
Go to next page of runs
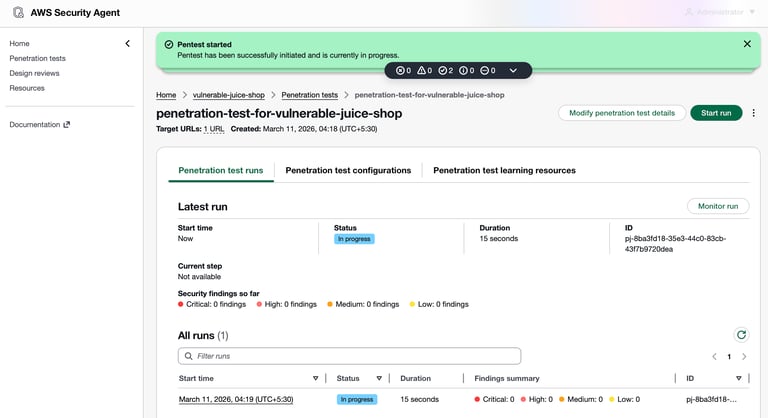coord(744,357)
